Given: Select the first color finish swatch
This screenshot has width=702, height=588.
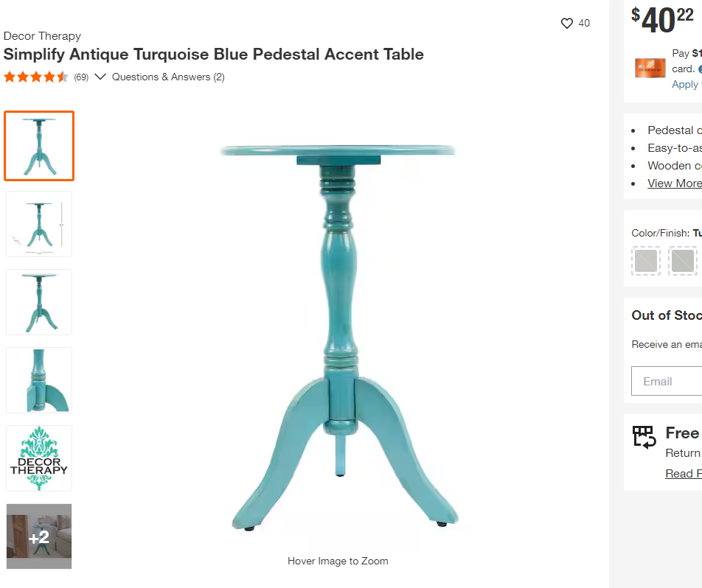Looking at the screenshot, I should coord(646,261).
